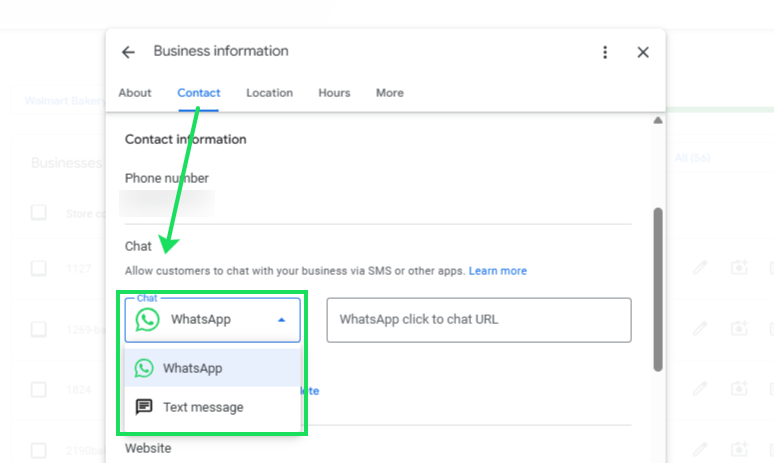Screen dimensions: 774x463
Task: Click the edit pencil for row 1127
Action: pos(699,268)
